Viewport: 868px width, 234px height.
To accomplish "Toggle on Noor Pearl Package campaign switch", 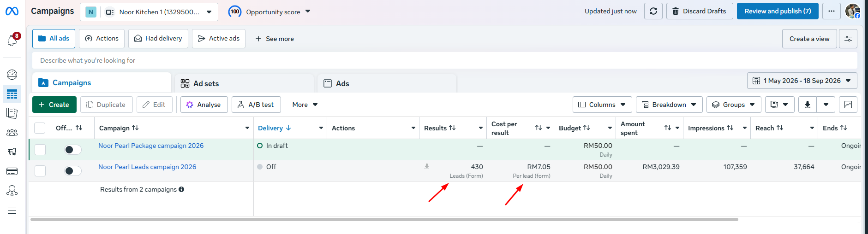I will (72, 150).
